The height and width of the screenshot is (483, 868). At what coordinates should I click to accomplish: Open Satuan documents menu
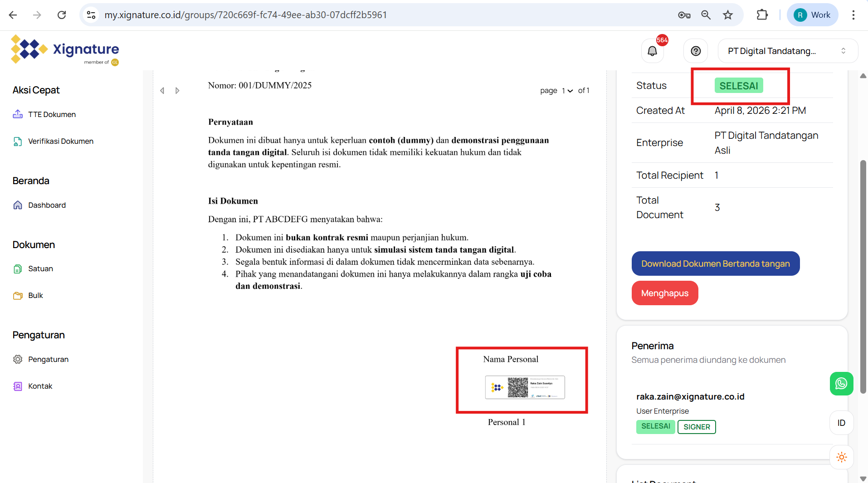coord(40,268)
